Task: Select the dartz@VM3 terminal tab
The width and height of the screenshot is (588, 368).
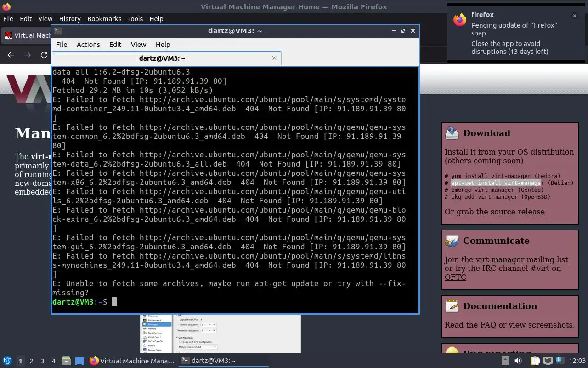Action: 162,58
